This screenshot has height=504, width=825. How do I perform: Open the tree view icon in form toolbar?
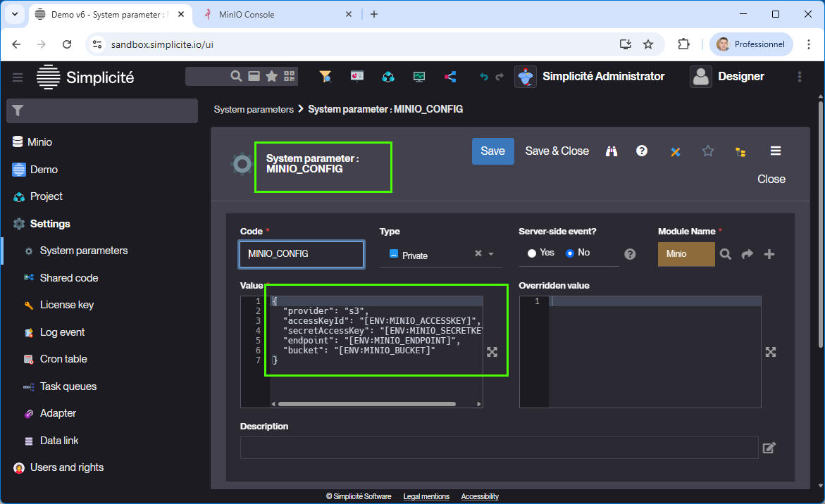coord(740,151)
